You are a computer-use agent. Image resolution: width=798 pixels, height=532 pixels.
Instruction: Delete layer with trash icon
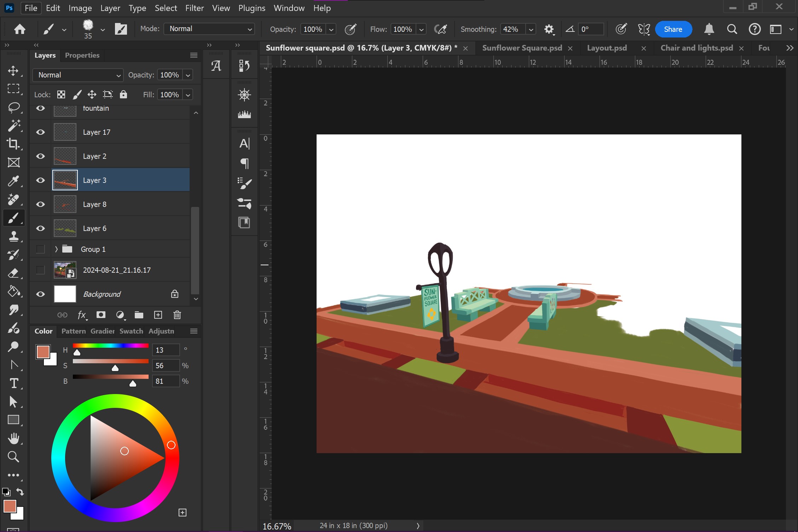coord(177,315)
